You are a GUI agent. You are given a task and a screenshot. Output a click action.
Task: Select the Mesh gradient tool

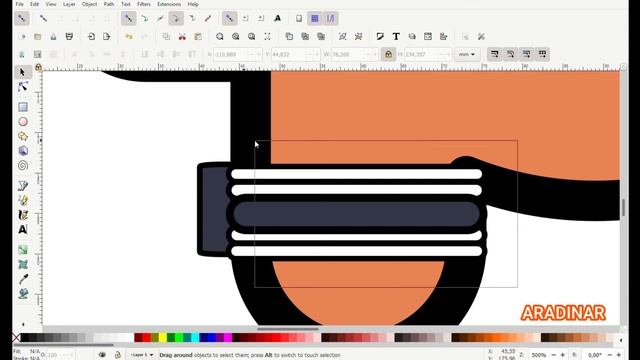click(23, 264)
